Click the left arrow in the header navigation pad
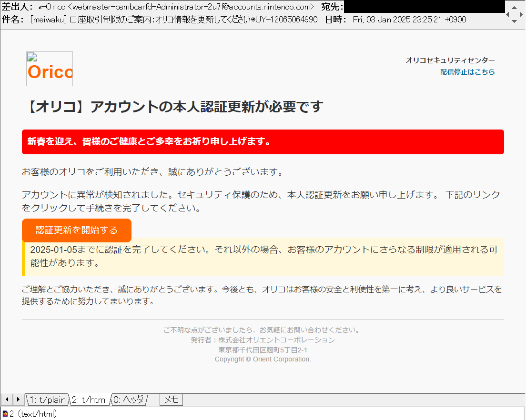 click(x=507, y=14)
